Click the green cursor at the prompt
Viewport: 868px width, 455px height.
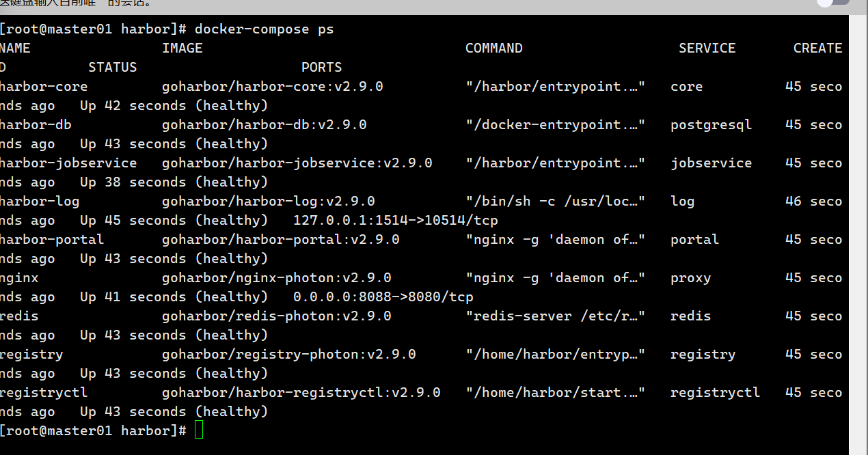click(199, 430)
